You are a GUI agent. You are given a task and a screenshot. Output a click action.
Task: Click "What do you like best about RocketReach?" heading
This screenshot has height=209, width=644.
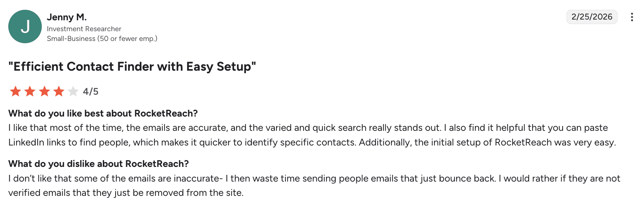[x=103, y=114]
